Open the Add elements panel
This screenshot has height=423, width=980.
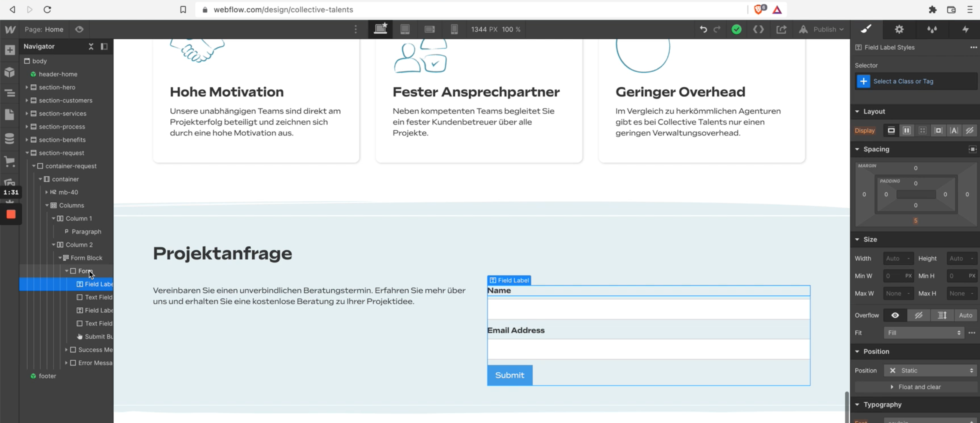coord(10,50)
